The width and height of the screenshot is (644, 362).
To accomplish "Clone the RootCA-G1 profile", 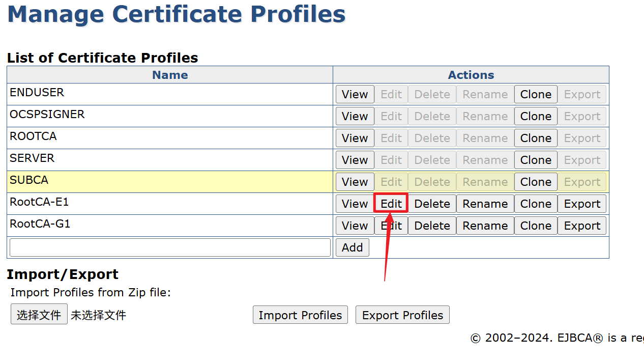I will click(x=536, y=226).
